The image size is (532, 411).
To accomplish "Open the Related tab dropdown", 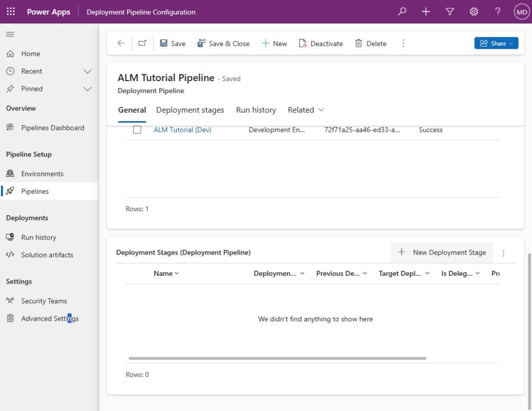I will tap(306, 110).
